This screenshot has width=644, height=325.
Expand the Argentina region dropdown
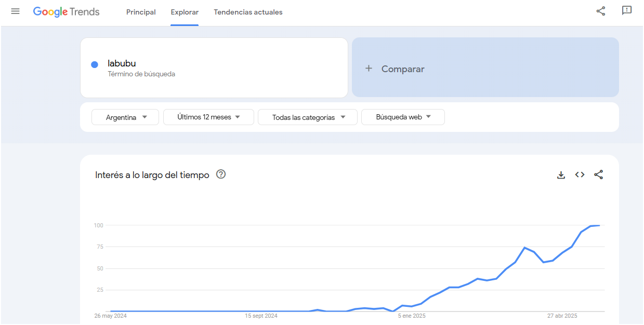(x=125, y=117)
